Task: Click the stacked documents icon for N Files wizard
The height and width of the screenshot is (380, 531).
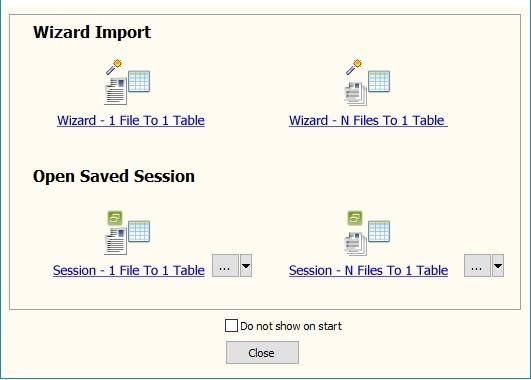Action: (x=356, y=93)
